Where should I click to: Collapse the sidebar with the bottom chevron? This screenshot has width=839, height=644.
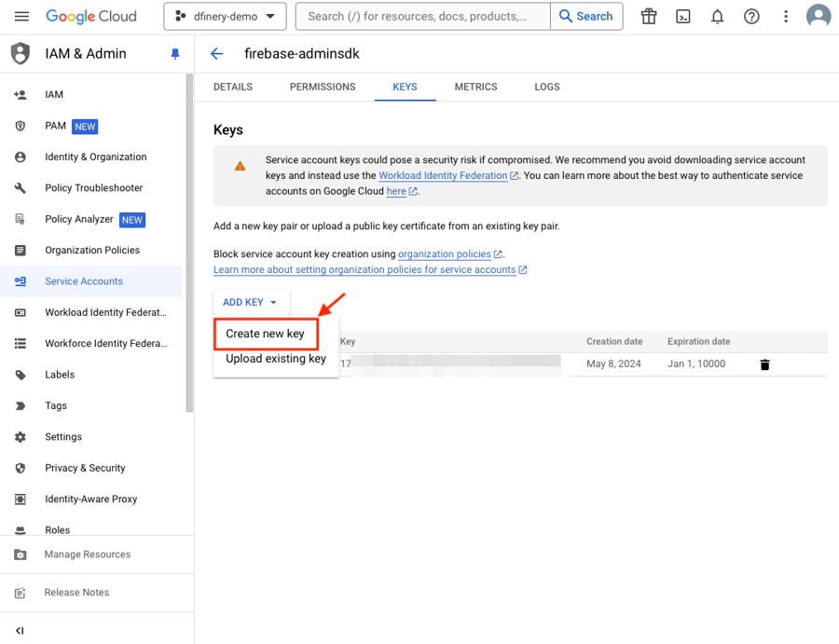pyautogui.click(x=21, y=629)
